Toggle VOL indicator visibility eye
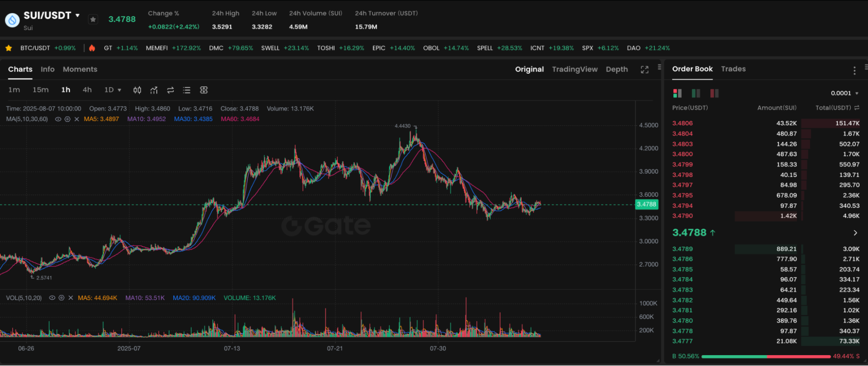868x366 pixels. [52, 298]
